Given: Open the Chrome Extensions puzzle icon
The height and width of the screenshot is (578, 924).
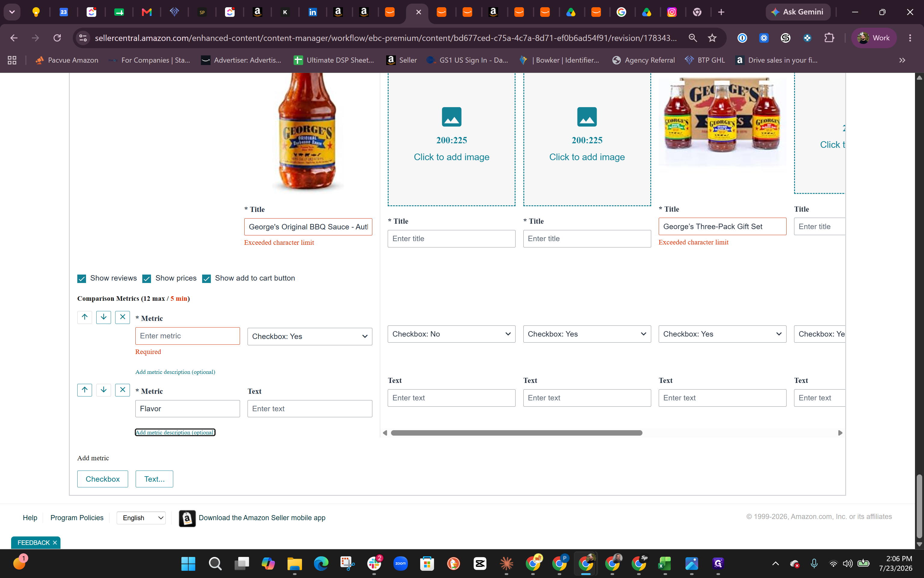Looking at the screenshot, I should (829, 38).
